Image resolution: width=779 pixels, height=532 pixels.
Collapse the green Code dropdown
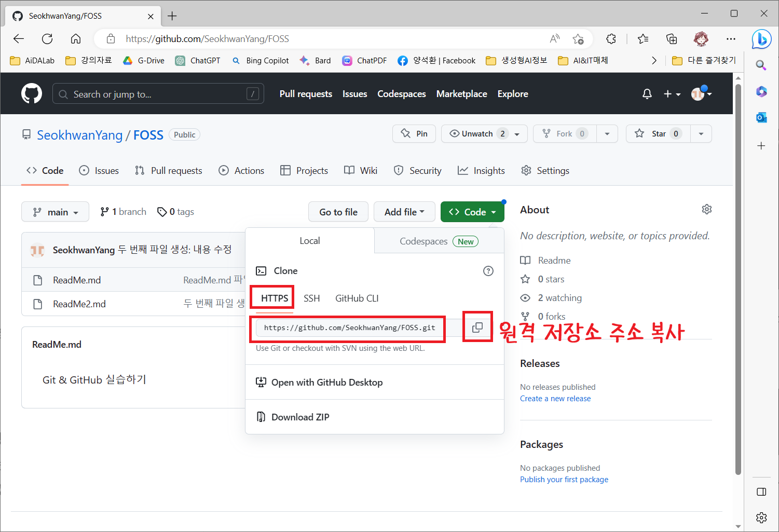(x=472, y=212)
